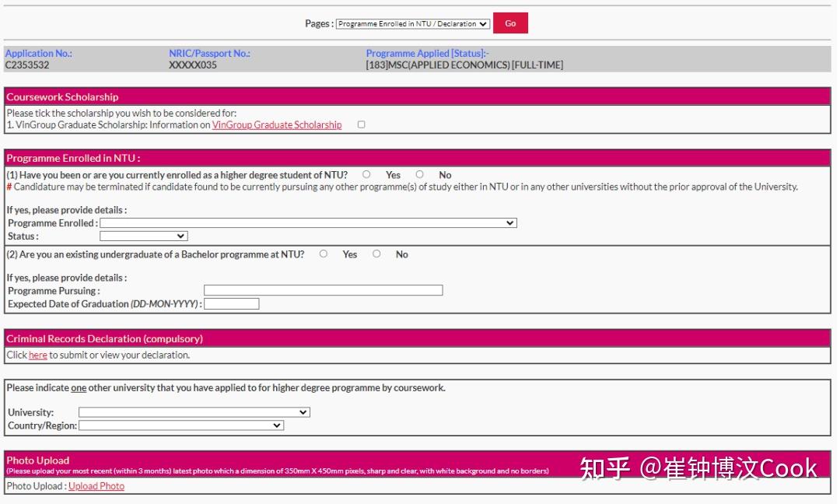
Task: Open the Upload Photo link
Action: point(95,486)
